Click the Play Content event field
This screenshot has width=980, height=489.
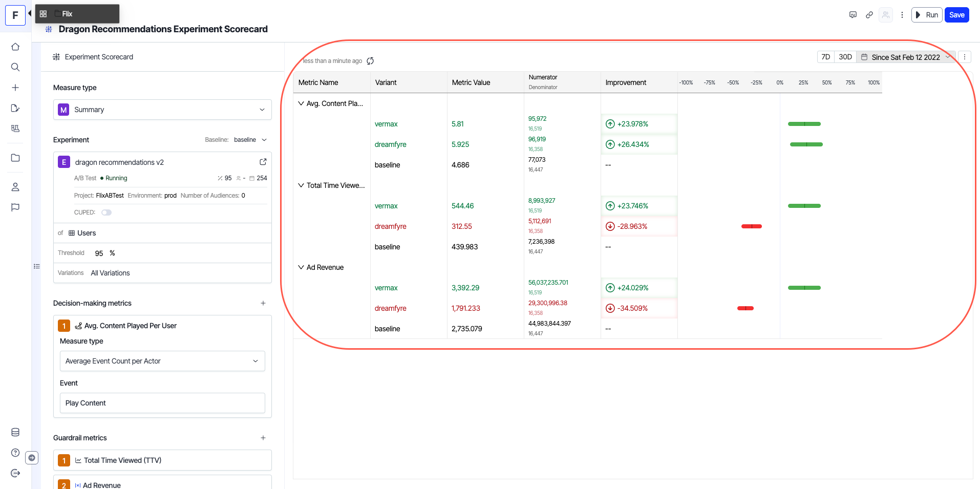[x=162, y=403]
